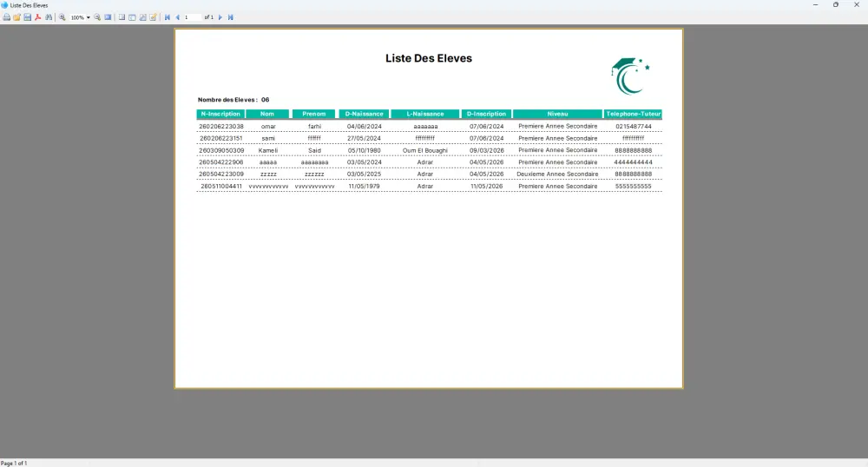Click the N-Inscription column header
The image size is (868, 467).
220,114
